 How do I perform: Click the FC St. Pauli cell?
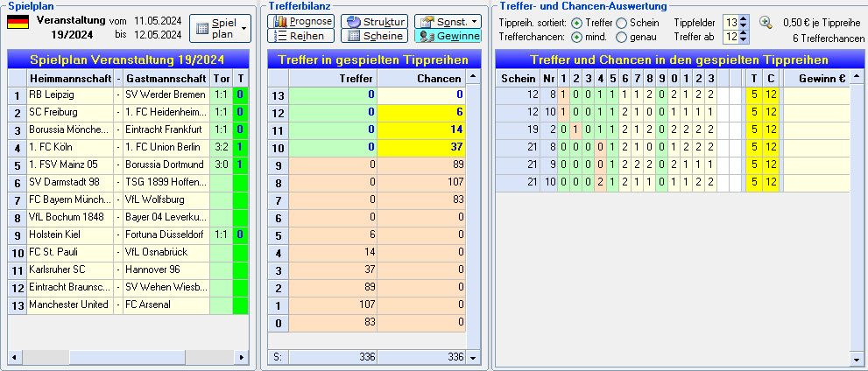pyautogui.click(x=70, y=252)
